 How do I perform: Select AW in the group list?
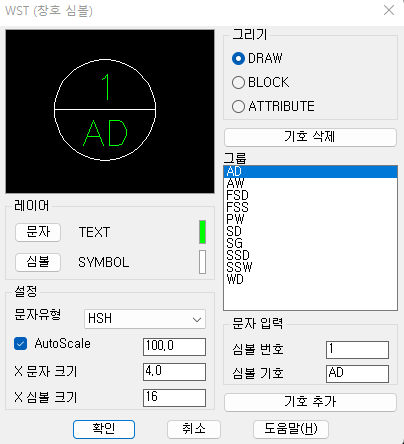(310, 183)
